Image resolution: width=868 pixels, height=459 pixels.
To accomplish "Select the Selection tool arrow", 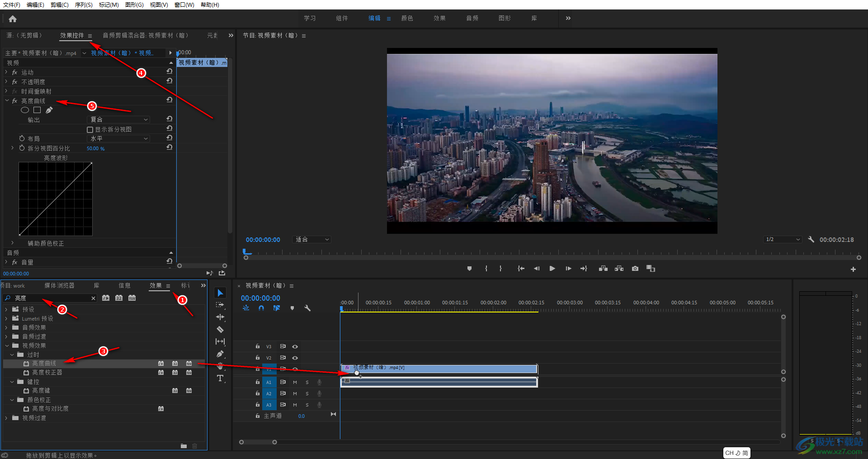I will coord(220,293).
